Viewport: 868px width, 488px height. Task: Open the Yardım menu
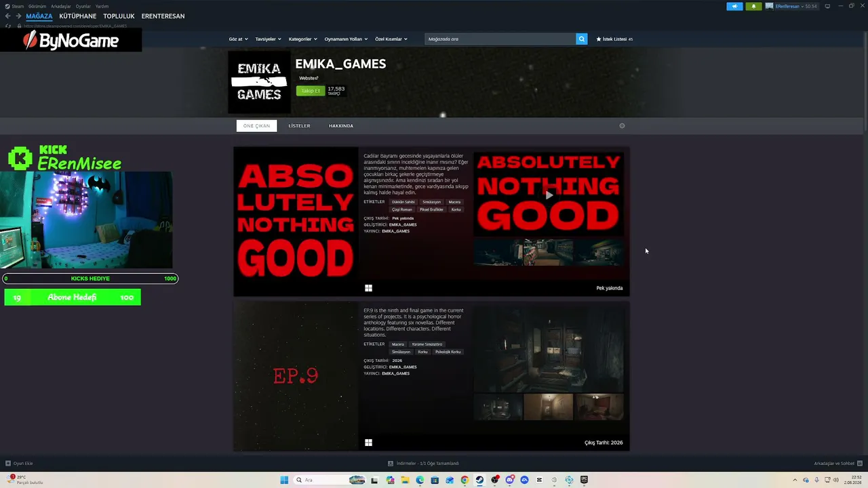coord(102,6)
